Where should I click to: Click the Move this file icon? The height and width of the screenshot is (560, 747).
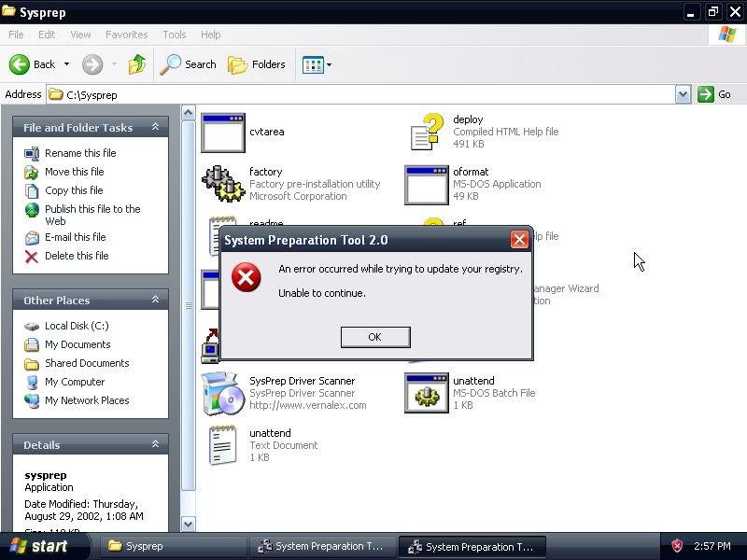(x=32, y=172)
